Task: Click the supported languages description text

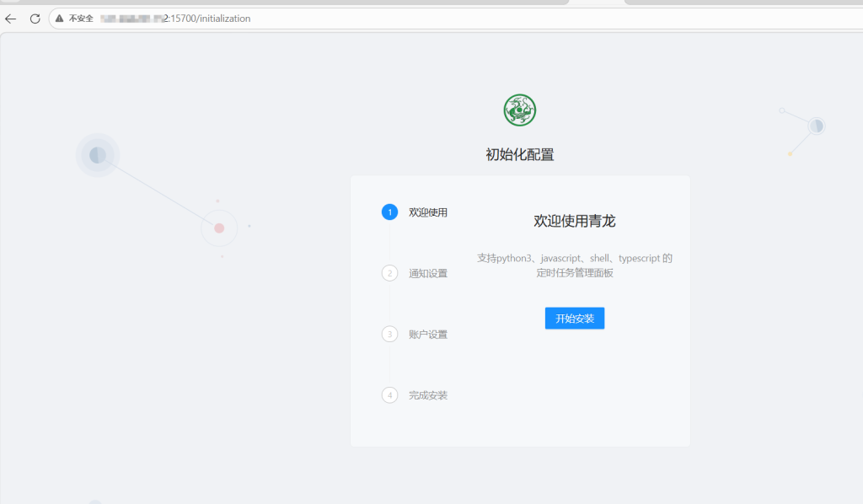Action: point(575,265)
